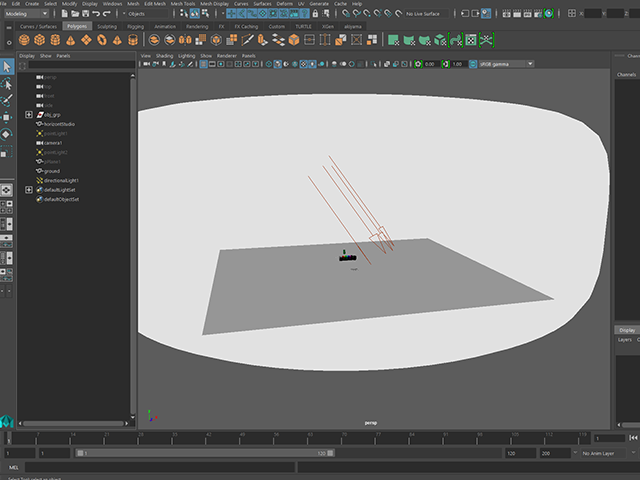Create a polygon sphere from the shelf
This screenshot has height=480, width=640.
[24, 40]
